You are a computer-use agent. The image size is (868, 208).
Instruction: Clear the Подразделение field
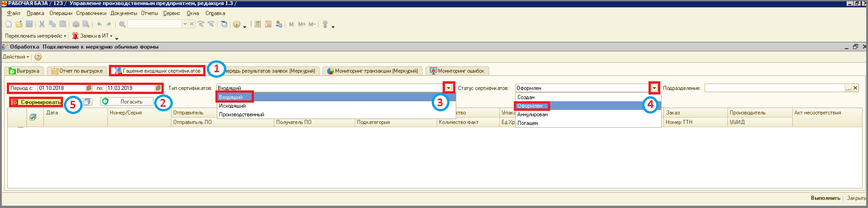click(x=855, y=88)
